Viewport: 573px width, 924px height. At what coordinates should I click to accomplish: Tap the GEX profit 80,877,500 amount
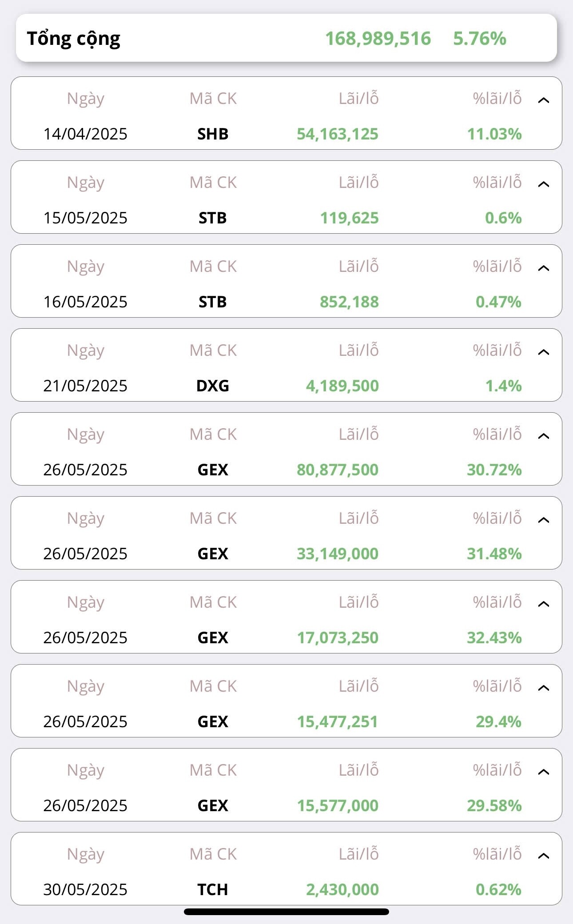coord(338,470)
